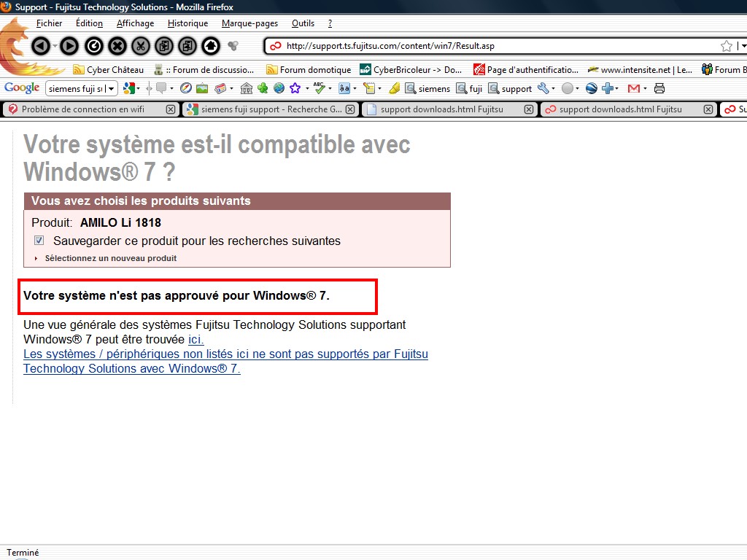Open the Historique menu
This screenshot has height=560, width=747.
click(x=187, y=23)
